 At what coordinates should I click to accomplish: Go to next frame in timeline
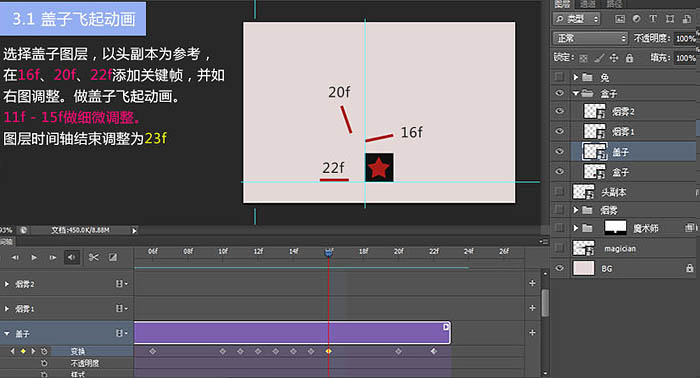click(x=53, y=258)
